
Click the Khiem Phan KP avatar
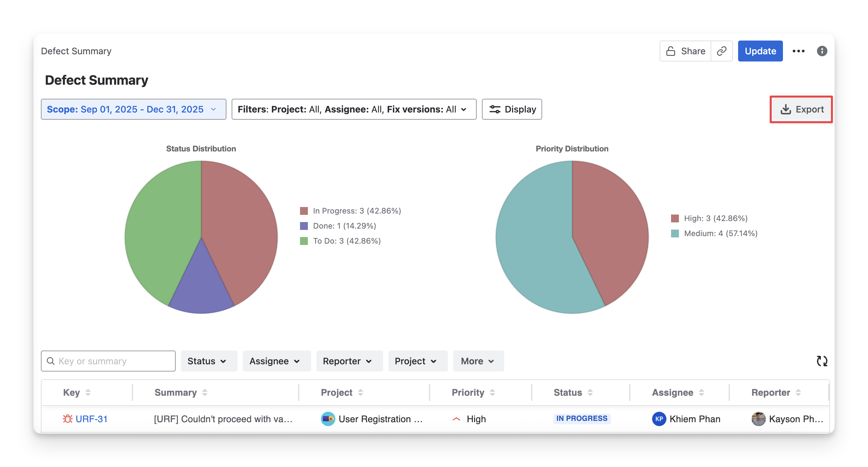click(x=659, y=419)
